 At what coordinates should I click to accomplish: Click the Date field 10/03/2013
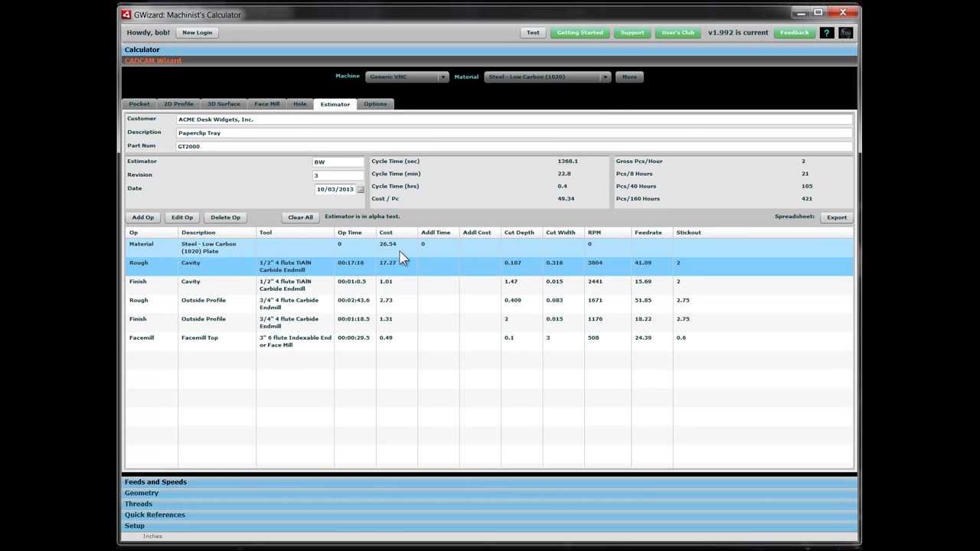point(335,189)
